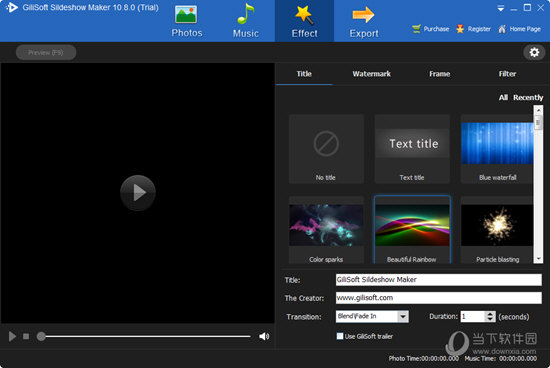Image resolution: width=550 pixels, height=368 pixels.
Task: Click The Creator text field
Action: (438, 298)
